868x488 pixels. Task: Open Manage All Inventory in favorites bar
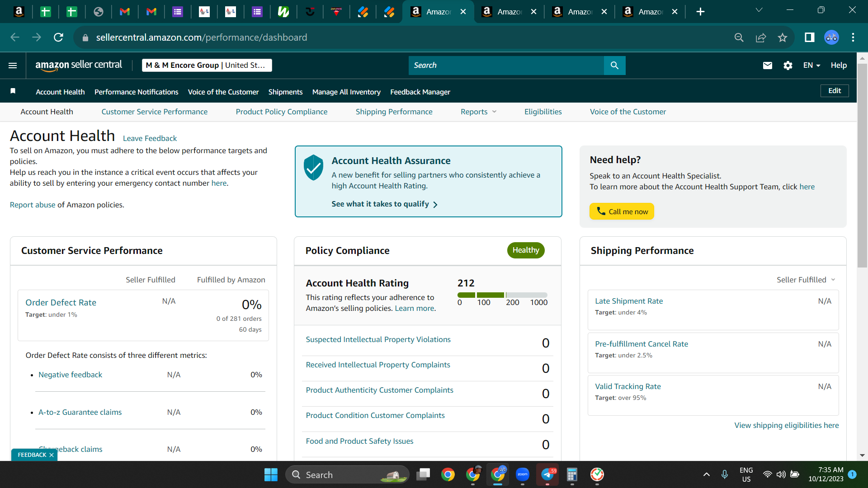click(x=346, y=92)
